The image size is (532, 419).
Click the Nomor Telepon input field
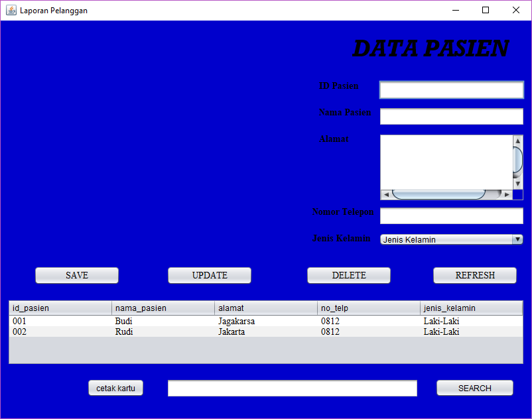451,215
